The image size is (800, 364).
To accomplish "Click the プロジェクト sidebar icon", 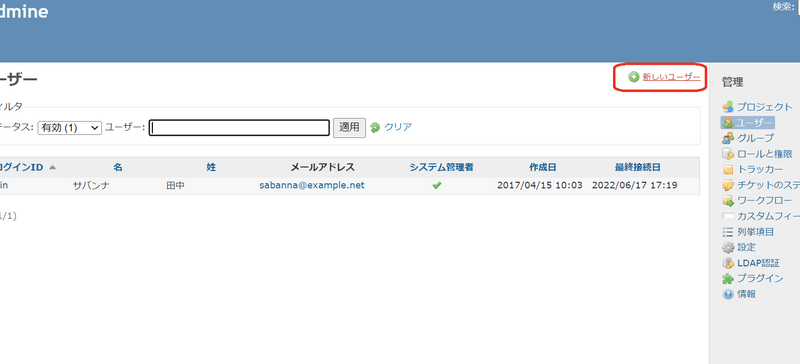I will (728, 107).
